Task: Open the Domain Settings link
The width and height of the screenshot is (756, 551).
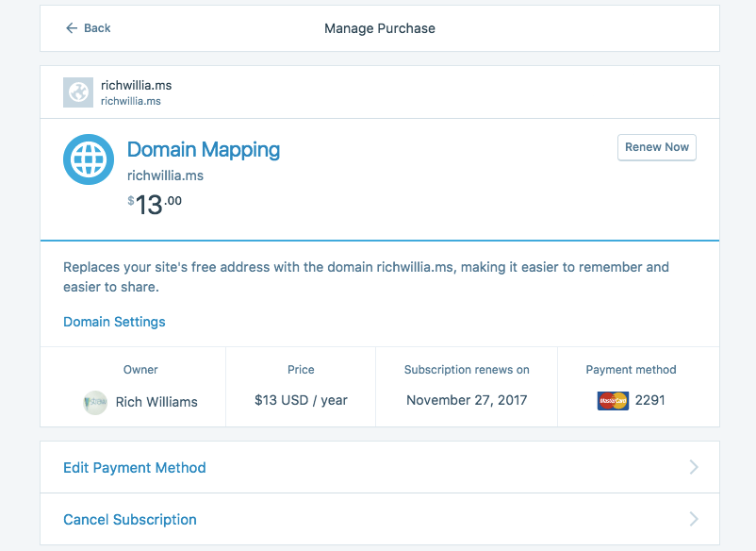Action: tap(114, 322)
